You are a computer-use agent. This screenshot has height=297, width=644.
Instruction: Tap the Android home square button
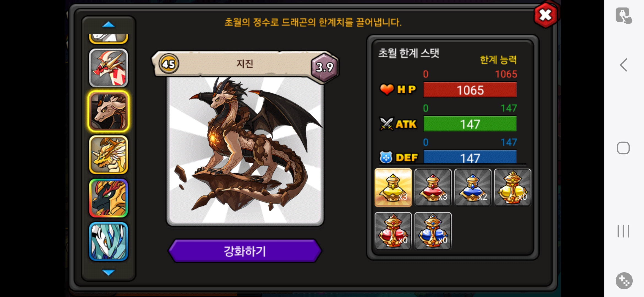coord(623,148)
